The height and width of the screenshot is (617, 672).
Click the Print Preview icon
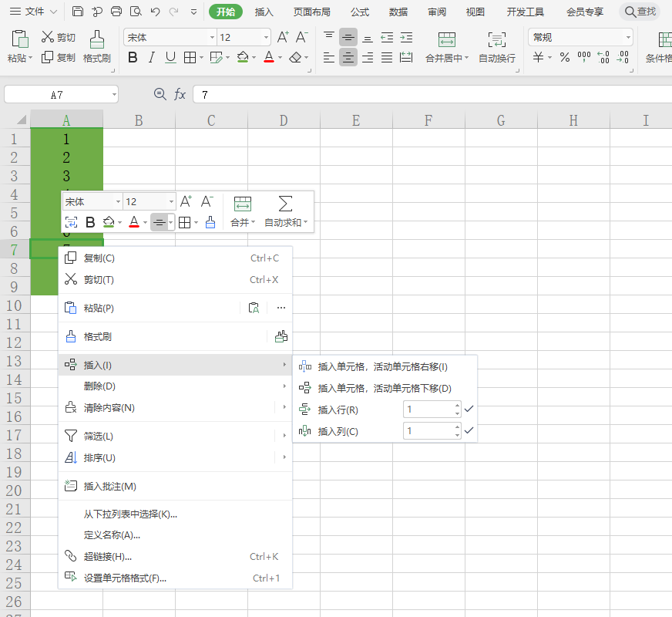point(136,12)
